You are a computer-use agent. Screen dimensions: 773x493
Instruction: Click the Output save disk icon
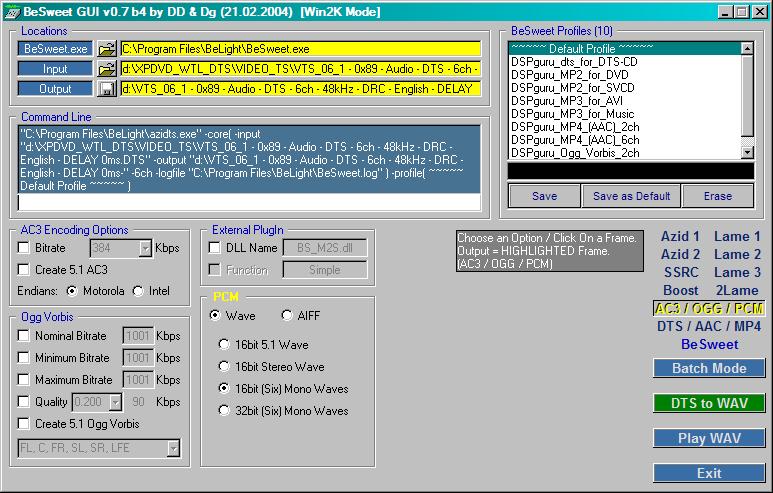tap(106, 89)
